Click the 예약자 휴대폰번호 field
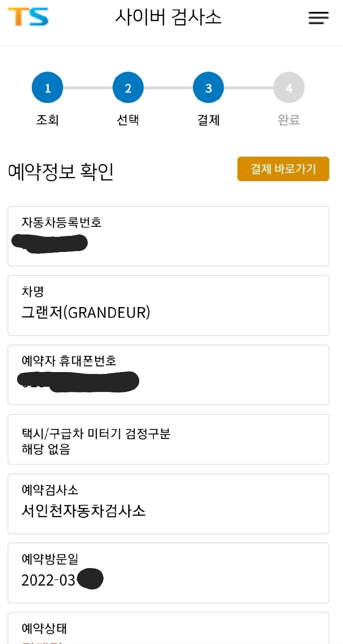The height and width of the screenshot is (644, 343). pos(168,375)
